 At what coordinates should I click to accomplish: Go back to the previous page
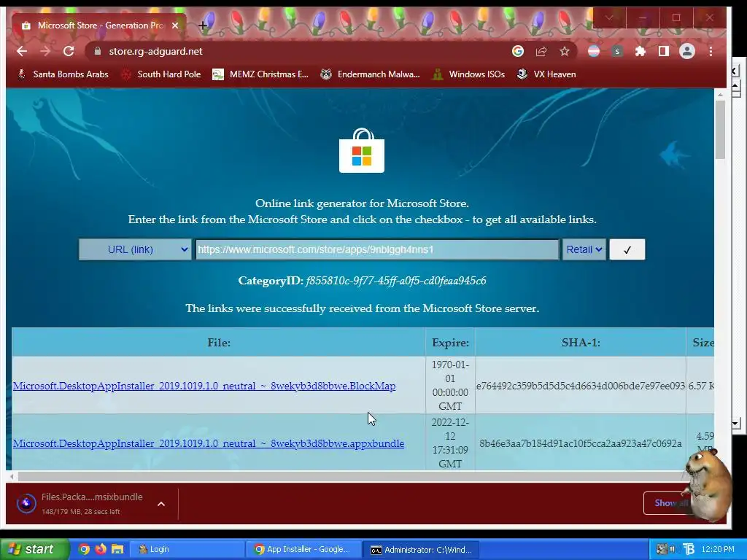pyautogui.click(x=22, y=52)
